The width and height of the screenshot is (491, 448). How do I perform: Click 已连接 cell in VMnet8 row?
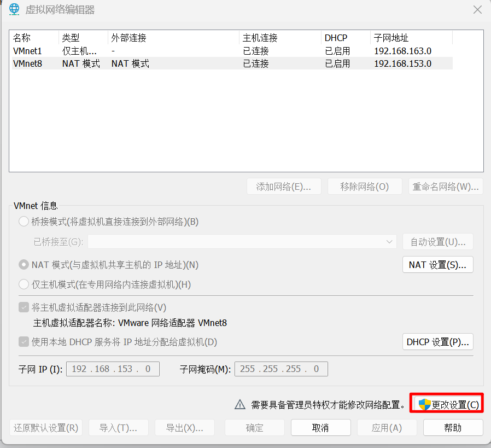[x=256, y=63]
